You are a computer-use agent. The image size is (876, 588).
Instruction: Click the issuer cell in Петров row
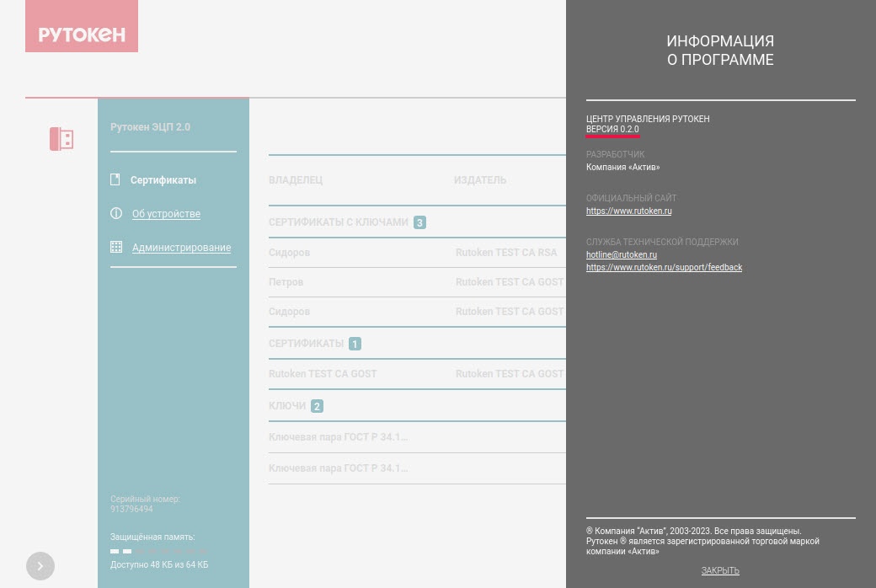(510, 282)
